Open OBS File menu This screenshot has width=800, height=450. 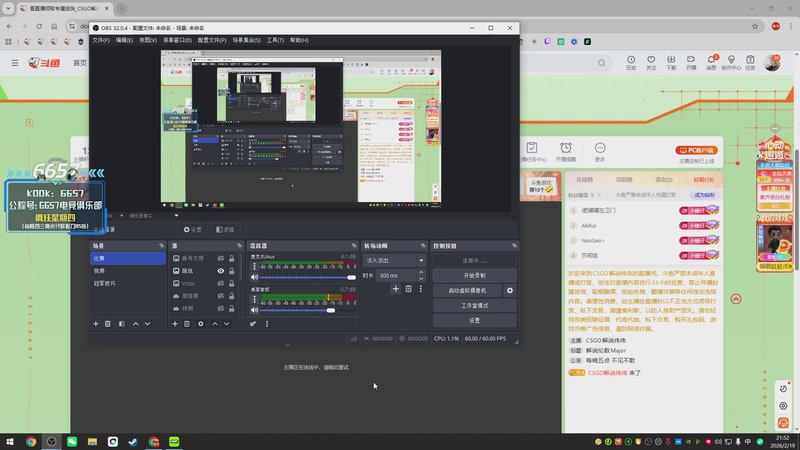coord(101,40)
